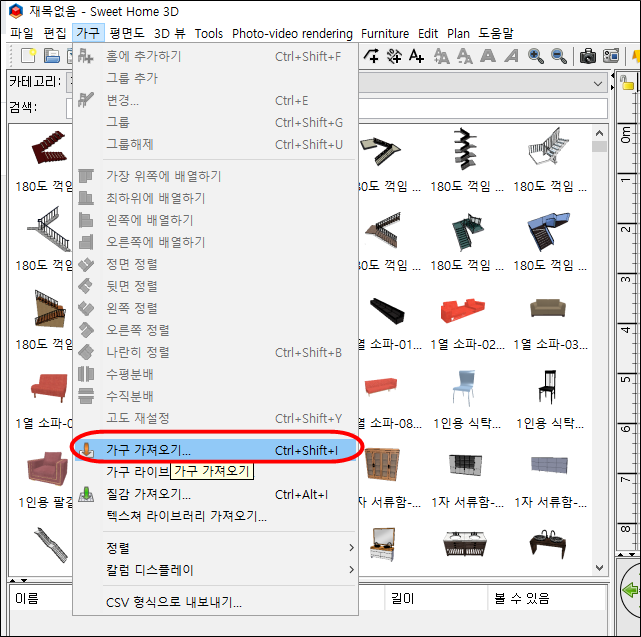Click the decrease text size icon
The width and height of the screenshot is (641, 637).
(x=465, y=56)
